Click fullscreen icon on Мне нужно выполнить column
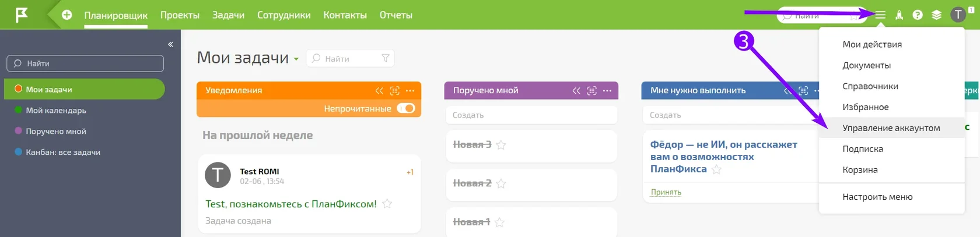The height and width of the screenshot is (237, 980). pos(803,91)
